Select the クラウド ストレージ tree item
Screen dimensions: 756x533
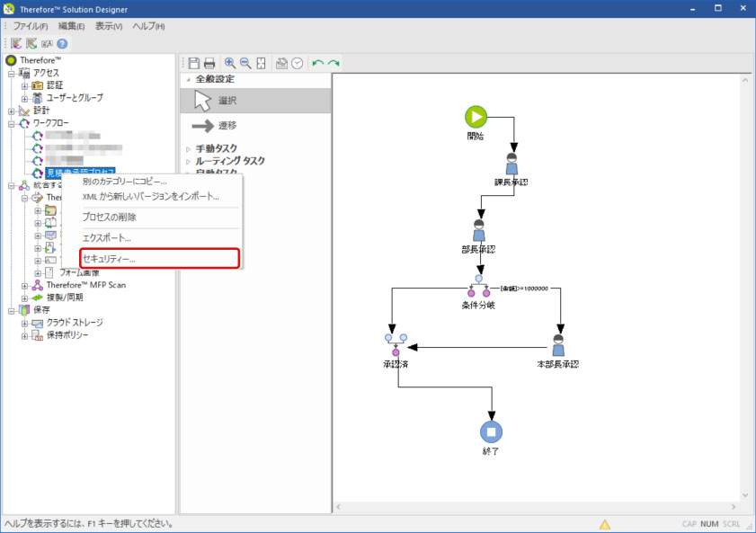pos(76,323)
